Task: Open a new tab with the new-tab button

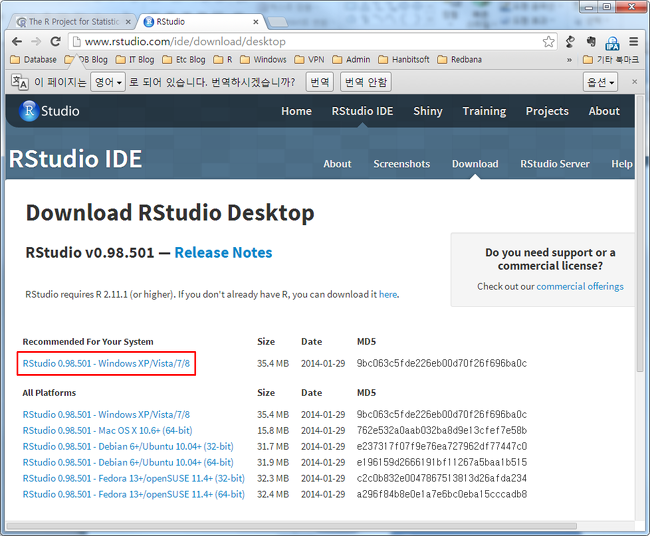Action: coord(277,22)
